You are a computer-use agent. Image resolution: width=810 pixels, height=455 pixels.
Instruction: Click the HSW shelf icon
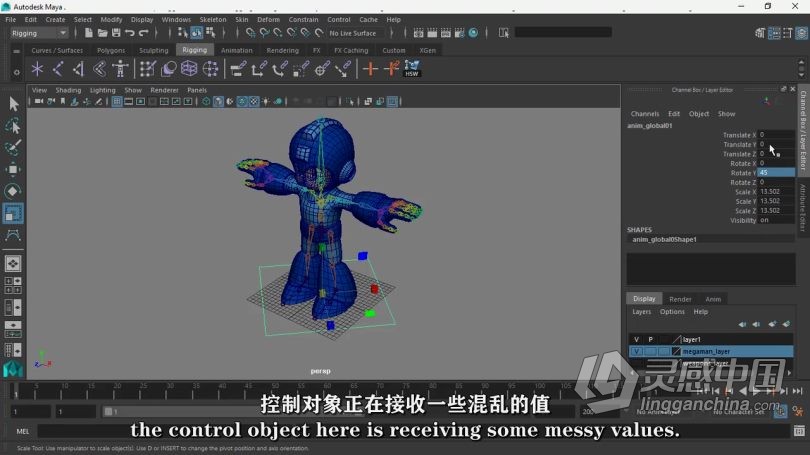point(412,69)
